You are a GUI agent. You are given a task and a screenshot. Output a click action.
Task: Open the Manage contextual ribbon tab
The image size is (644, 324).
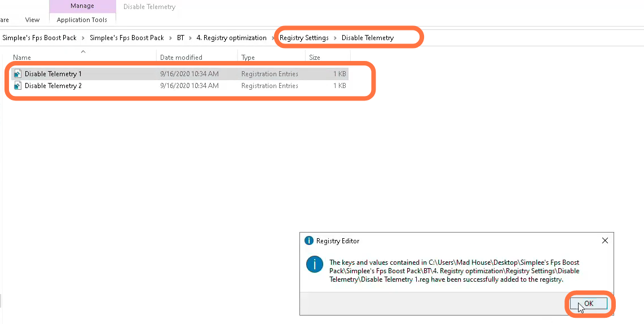pyautogui.click(x=82, y=6)
